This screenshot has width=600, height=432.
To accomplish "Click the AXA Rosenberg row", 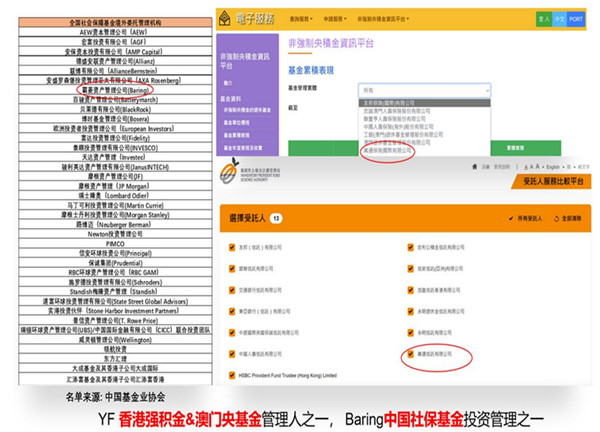I will pyautogui.click(x=115, y=80).
